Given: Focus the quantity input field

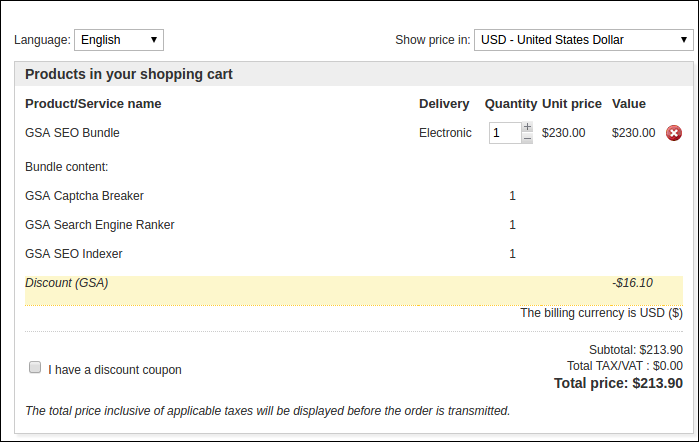Looking at the screenshot, I should [x=505, y=133].
